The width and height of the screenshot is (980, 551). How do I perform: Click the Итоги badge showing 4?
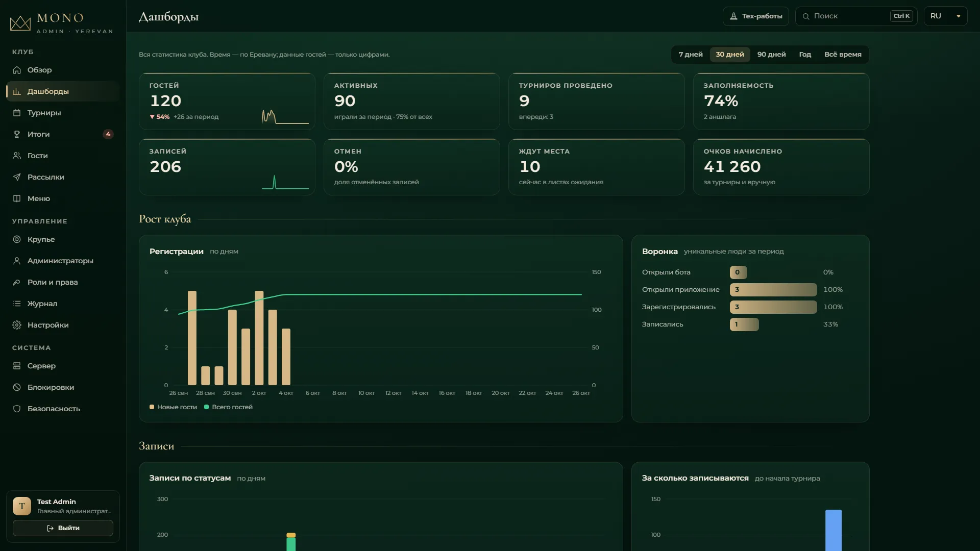108,134
